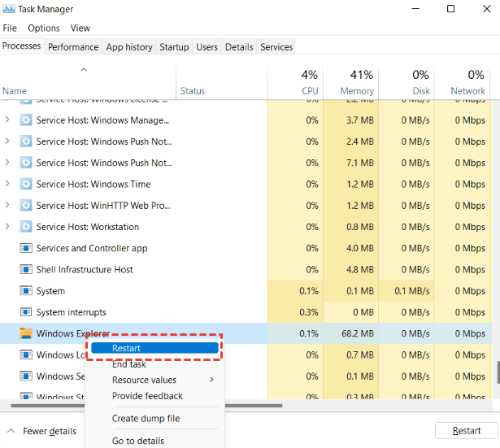
Task: Click the 0.1 MB/s disk value
Action: tap(412, 291)
